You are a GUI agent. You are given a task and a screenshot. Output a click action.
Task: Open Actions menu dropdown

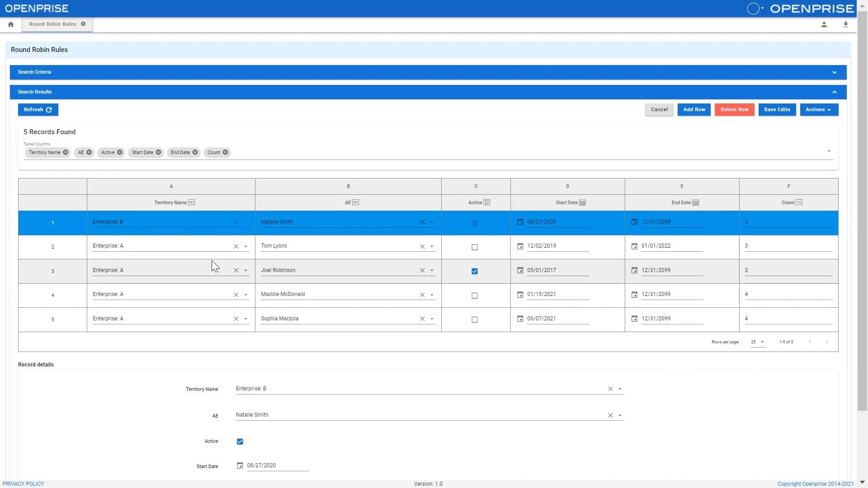818,109
